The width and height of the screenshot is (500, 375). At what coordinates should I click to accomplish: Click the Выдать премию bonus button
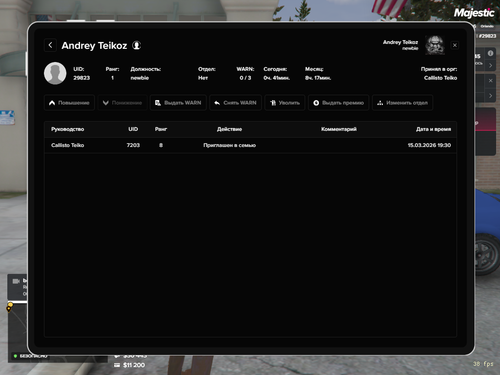pyautogui.click(x=338, y=103)
